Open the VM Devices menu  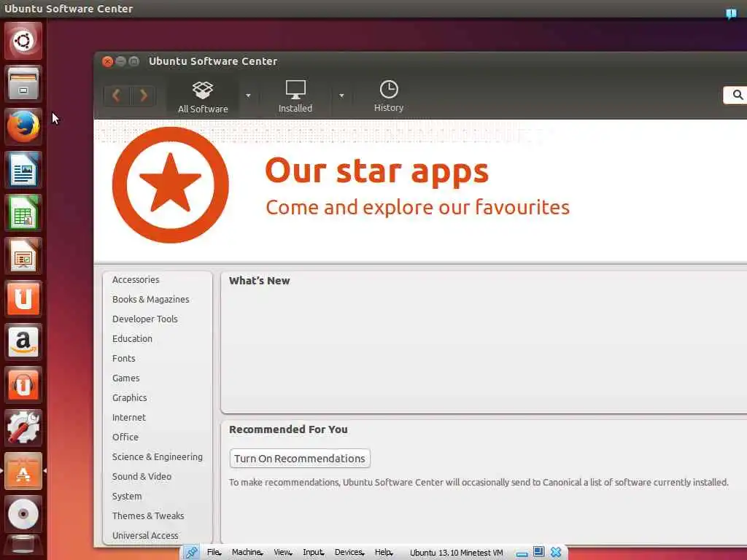349,553
